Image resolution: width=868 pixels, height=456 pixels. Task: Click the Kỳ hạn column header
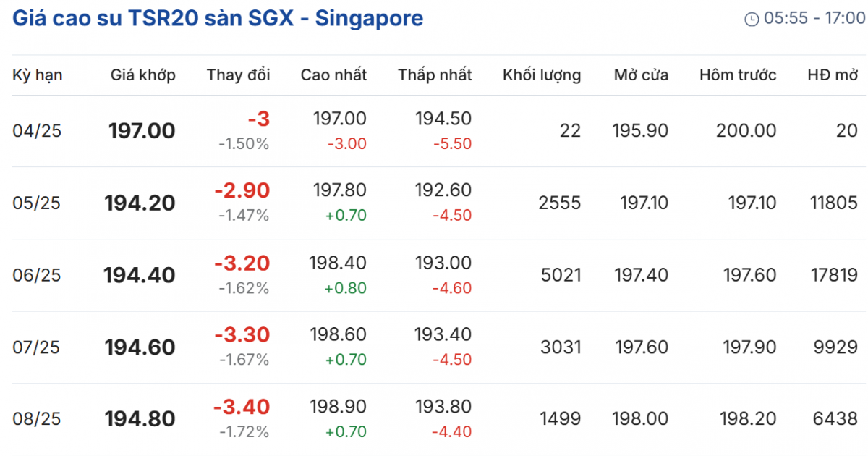(x=38, y=75)
